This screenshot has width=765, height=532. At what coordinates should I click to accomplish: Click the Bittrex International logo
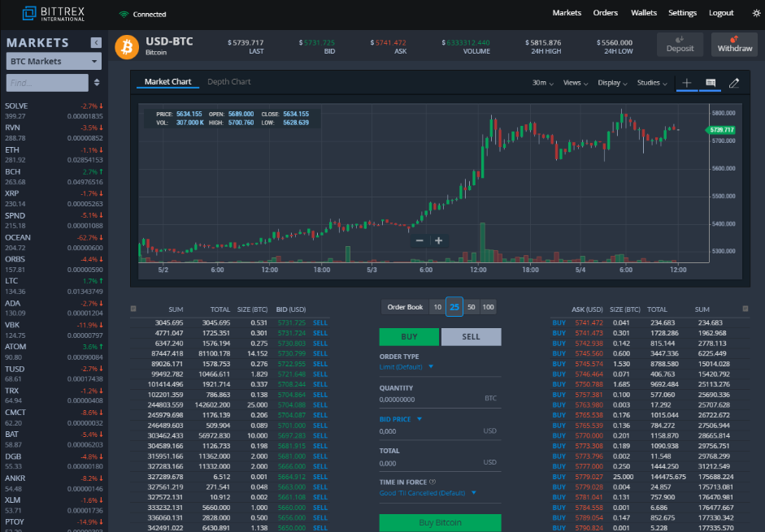click(53, 14)
